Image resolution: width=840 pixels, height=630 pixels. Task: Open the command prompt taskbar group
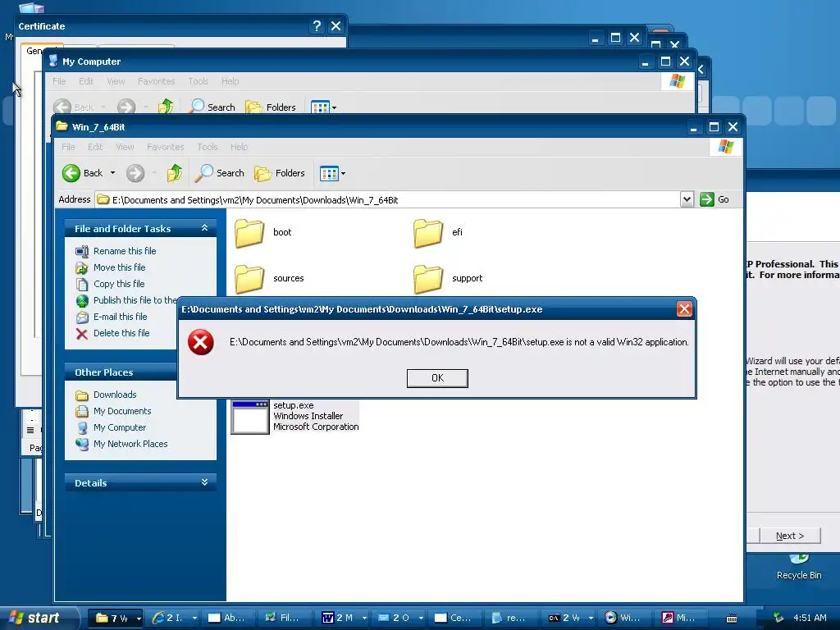coord(569,618)
